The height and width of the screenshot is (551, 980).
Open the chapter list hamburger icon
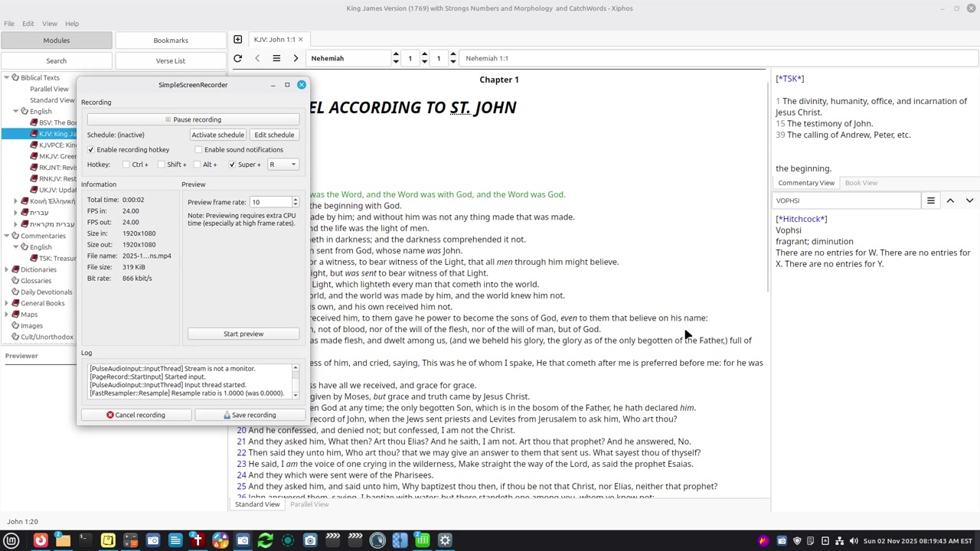coord(276,58)
